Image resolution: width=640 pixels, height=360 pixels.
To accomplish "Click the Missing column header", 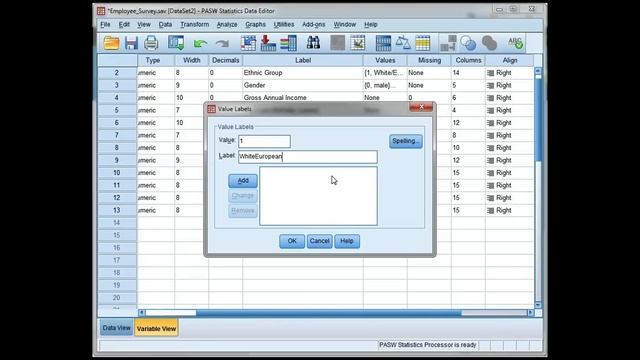I will 429,60.
